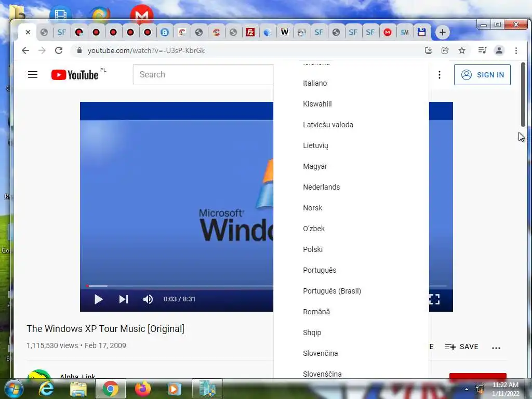This screenshot has width=532, height=399.
Task: Choose Lietuvių from language list
Action: (x=315, y=145)
